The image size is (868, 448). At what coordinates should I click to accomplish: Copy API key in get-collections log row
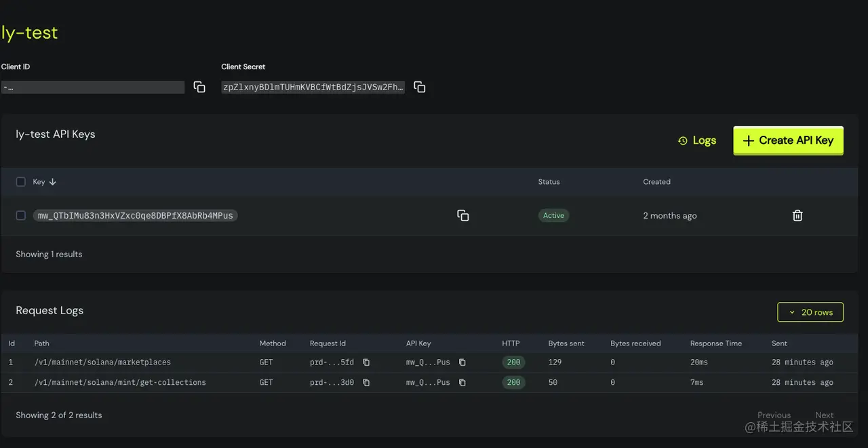[x=462, y=383]
